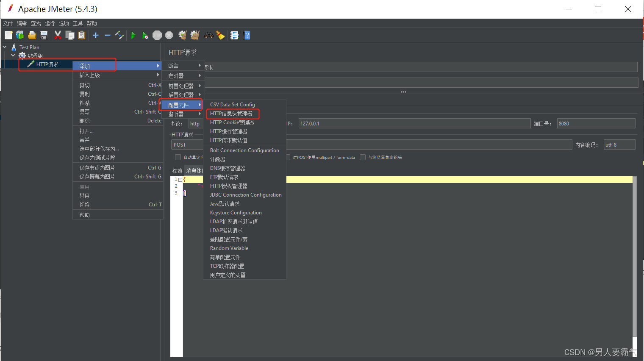Open the 编辑 menu
Viewport: 644px width, 361px height.
(22, 23)
